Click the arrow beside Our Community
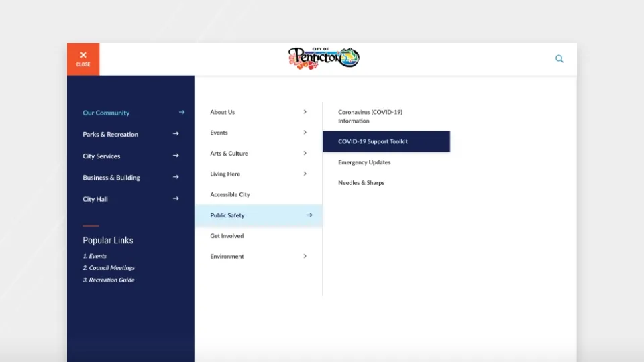The width and height of the screenshot is (644, 362). (x=182, y=112)
